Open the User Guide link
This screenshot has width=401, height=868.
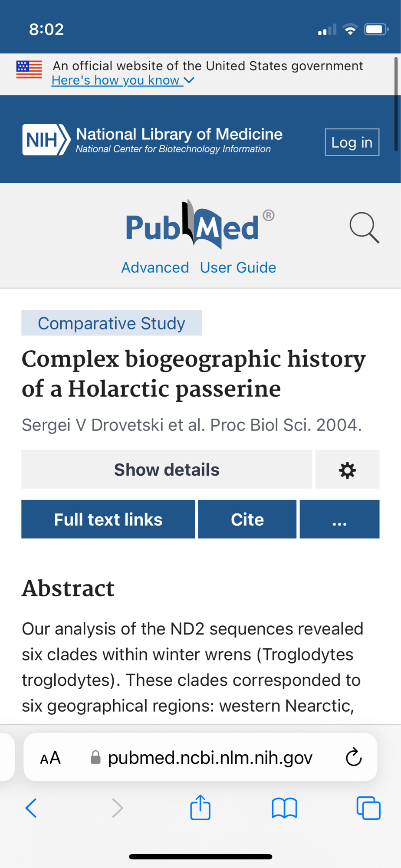(238, 267)
